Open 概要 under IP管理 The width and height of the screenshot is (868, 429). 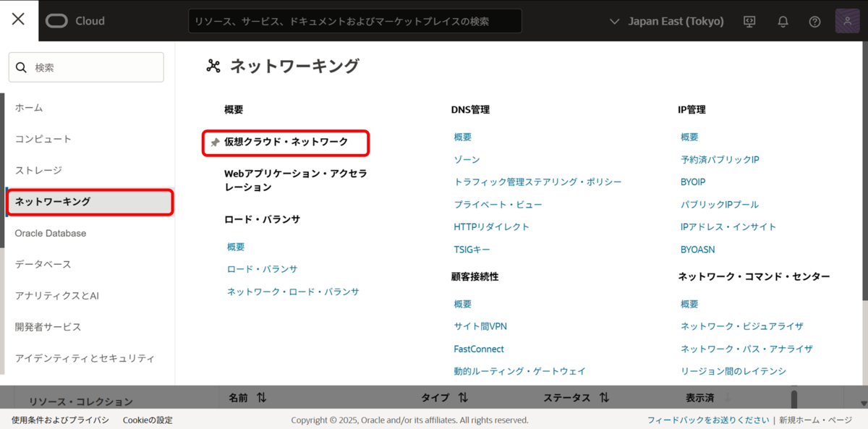tap(689, 137)
